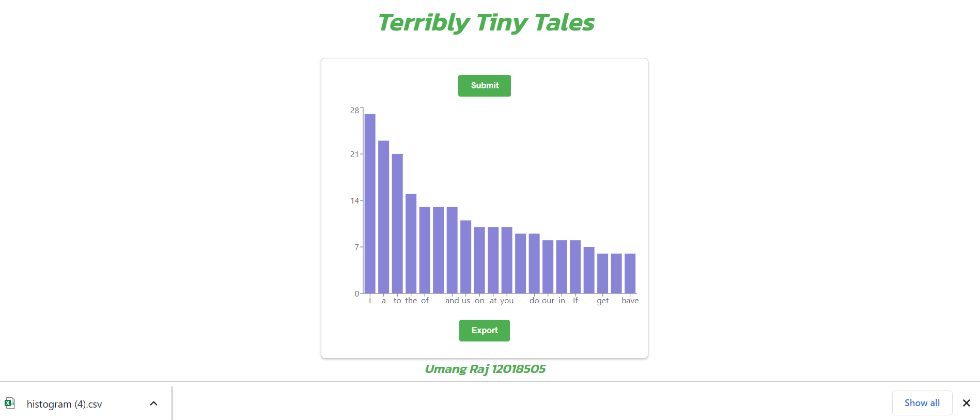The image size is (980, 420).
Task: Click the Excel file icon in download bar
Action: [x=10, y=403]
